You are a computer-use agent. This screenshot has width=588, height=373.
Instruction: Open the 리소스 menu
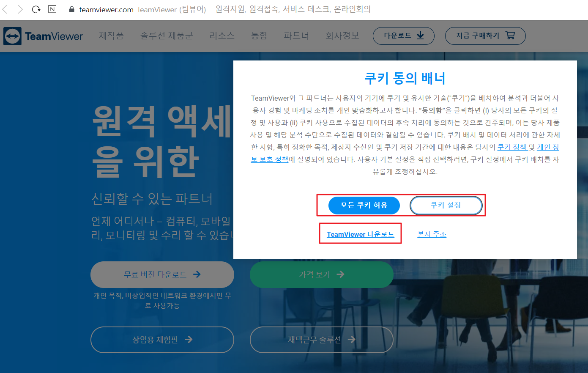(x=222, y=36)
